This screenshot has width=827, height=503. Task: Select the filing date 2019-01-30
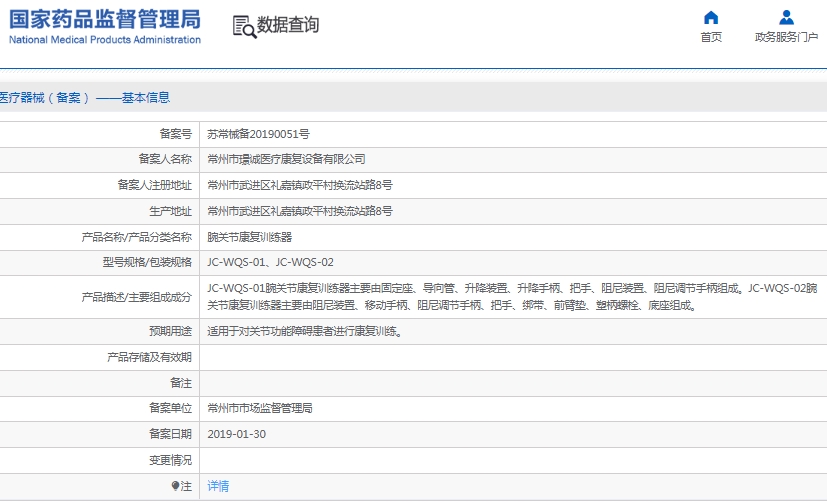(236, 434)
